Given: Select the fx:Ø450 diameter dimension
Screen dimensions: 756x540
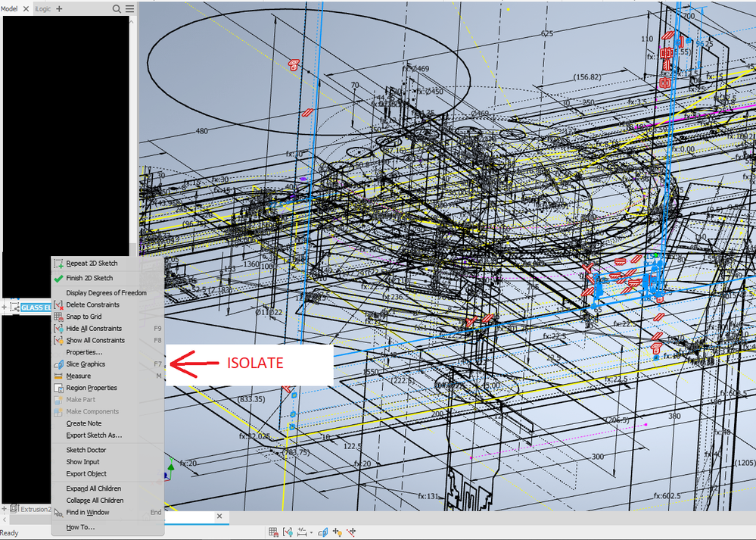Looking at the screenshot, I should coord(430,91).
